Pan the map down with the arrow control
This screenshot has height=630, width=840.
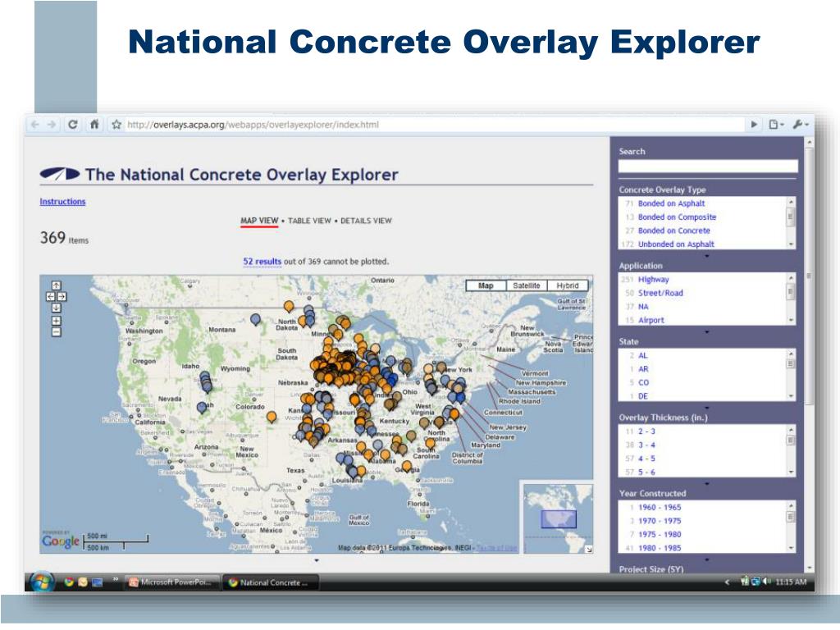[x=57, y=308]
